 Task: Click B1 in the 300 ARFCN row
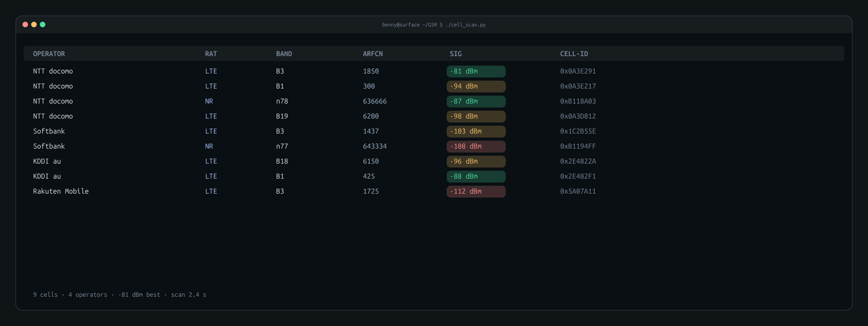[280, 86]
